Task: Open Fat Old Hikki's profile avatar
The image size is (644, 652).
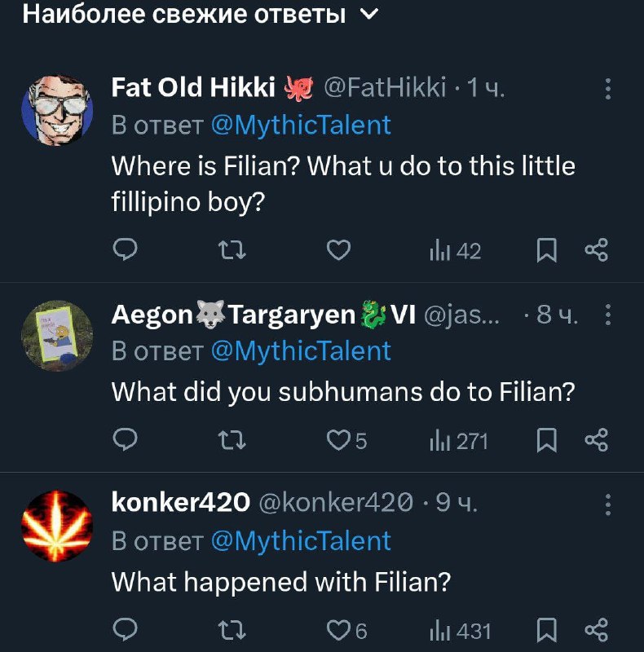Action: [x=57, y=111]
